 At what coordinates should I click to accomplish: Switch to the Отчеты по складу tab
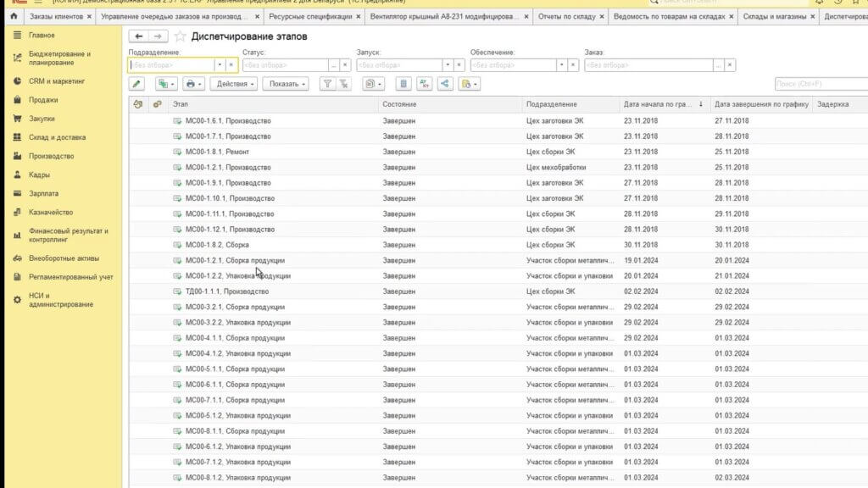pyautogui.click(x=568, y=16)
